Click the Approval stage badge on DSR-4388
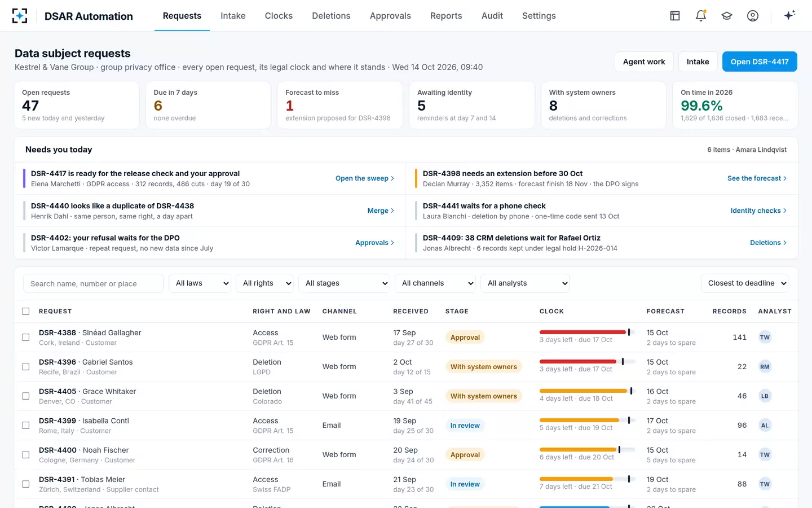Viewport: 812px width, 508px height. (465, 338)
